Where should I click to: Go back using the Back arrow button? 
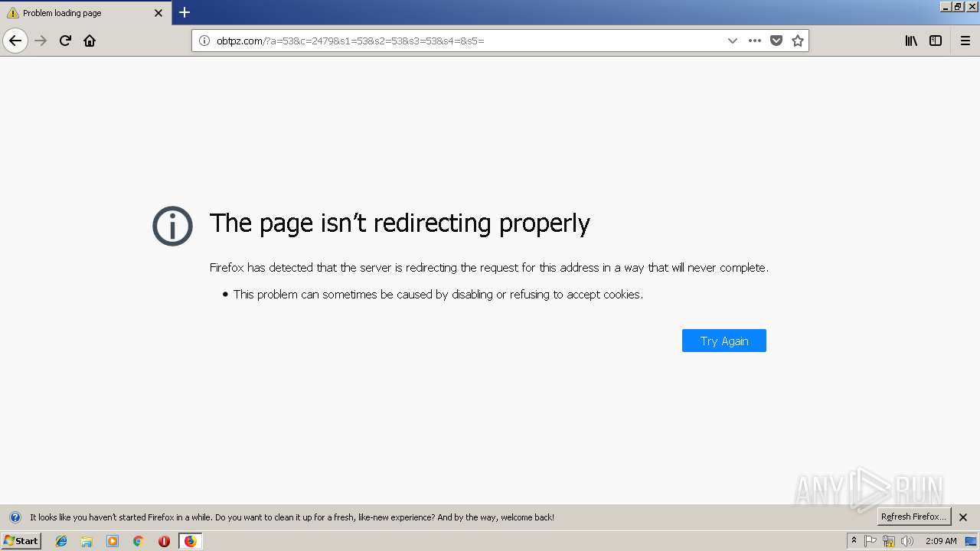click(x=15, y=41)
